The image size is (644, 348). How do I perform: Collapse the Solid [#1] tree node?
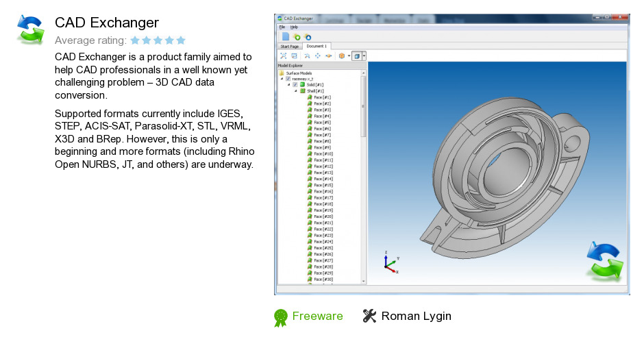[x=288, y=85]
